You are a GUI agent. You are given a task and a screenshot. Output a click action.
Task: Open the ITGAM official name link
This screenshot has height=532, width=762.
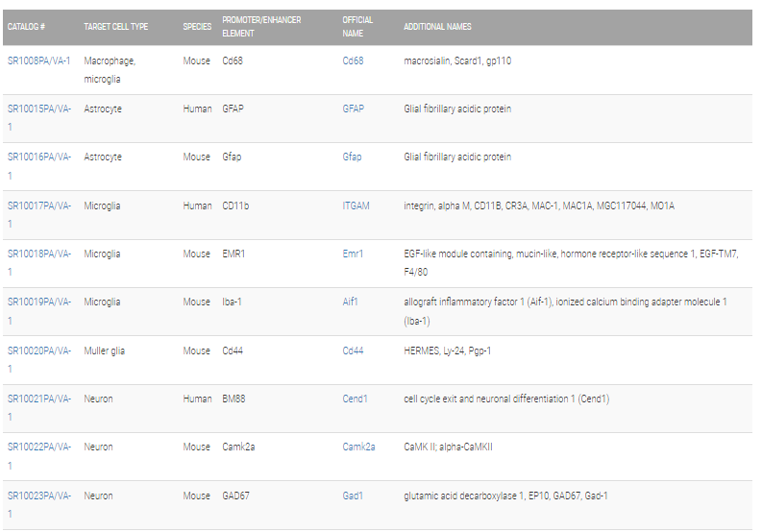[x=356, y=206]
